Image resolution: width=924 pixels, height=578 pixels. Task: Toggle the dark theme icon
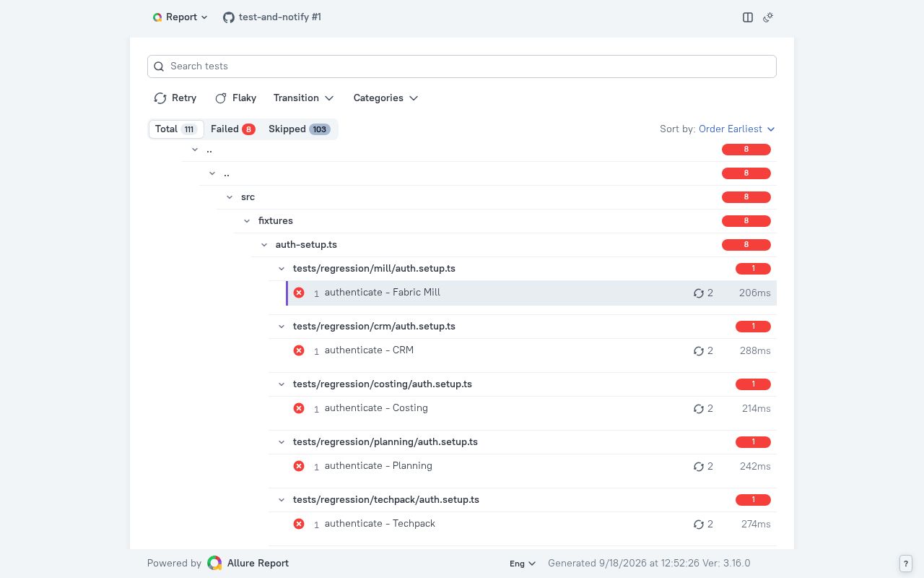pyautogui.click(x=768, y=17)
